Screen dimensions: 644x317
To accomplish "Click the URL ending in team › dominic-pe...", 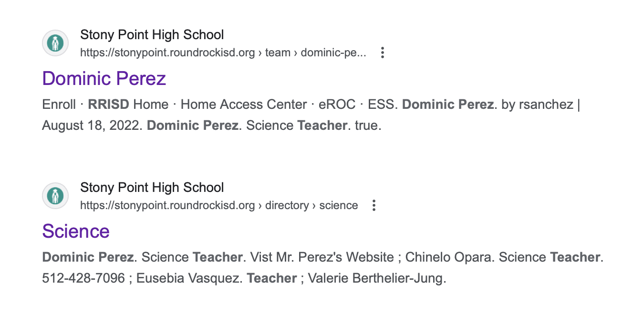I will [x=223, y=53].
